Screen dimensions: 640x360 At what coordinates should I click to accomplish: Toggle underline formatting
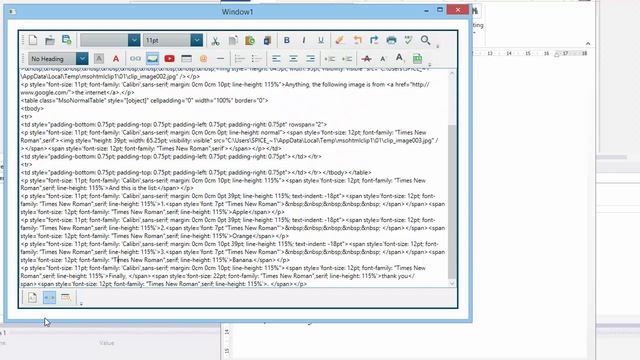coord(321,40)
